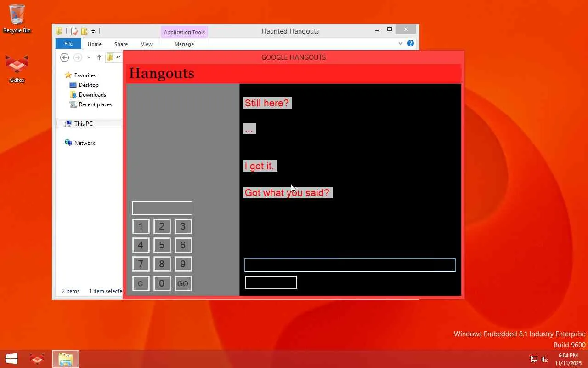
Task: Go up one folder level
Action: [x=99, y=57]
